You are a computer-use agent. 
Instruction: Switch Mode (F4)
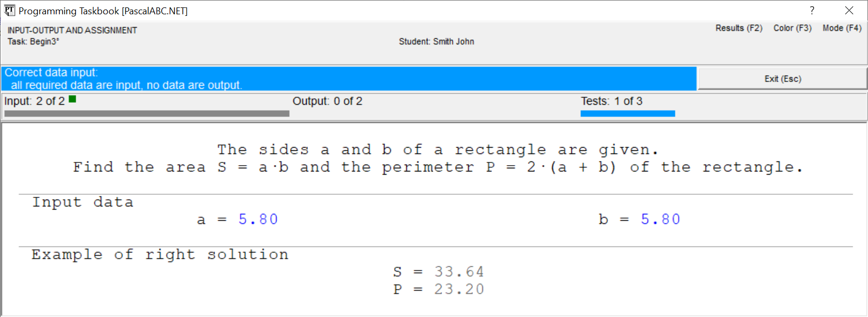click(x=842, y=28)
